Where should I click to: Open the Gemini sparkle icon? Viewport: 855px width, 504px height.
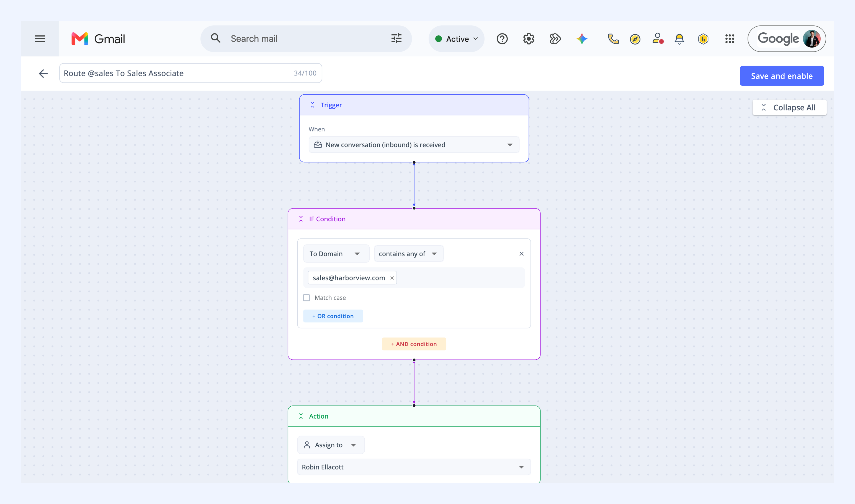point(582,39)
